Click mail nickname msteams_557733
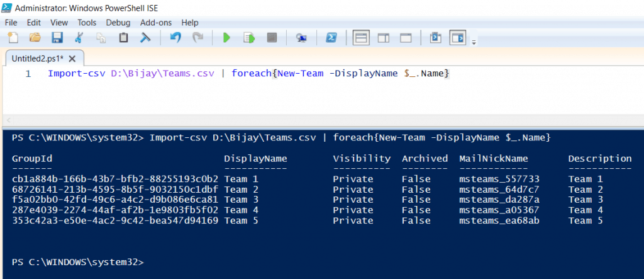 point(499,179)
